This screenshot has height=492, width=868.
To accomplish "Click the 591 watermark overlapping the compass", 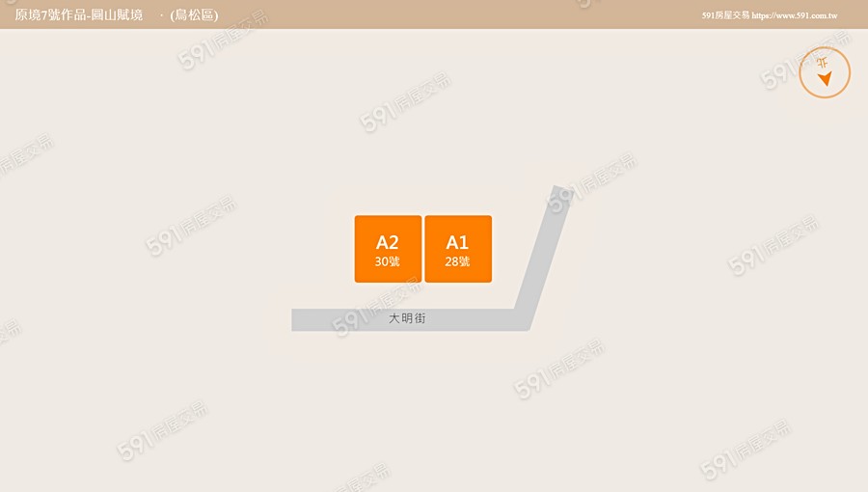I will (x=805, y=60).
